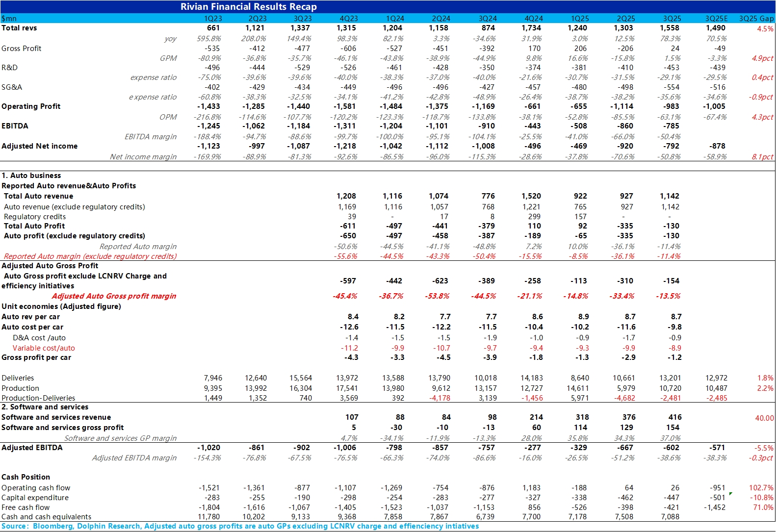Click the green error indicator triangle
This screenshot has width=776, height=532.
(x=731, y=493)
